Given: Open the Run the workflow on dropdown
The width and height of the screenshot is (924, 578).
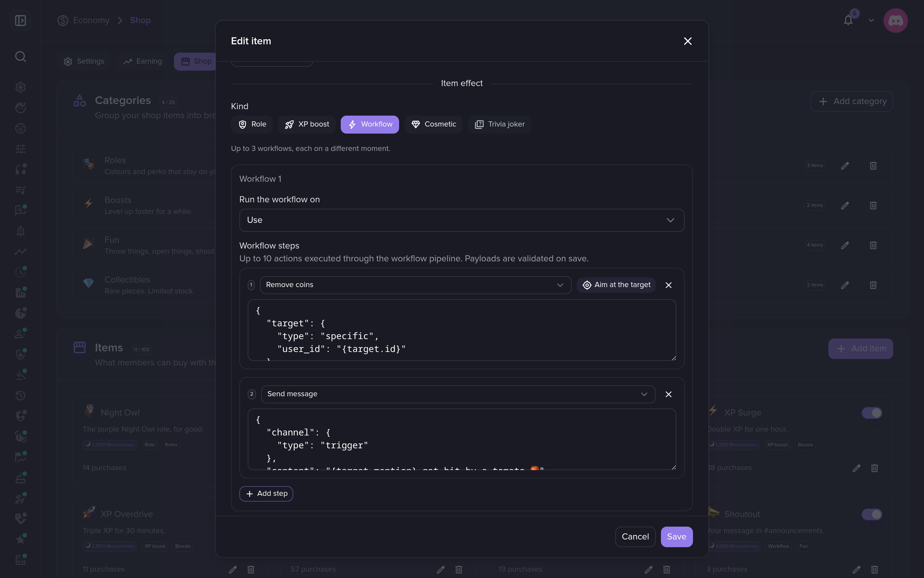Looking at the screenshot, I should pos(462,220).
